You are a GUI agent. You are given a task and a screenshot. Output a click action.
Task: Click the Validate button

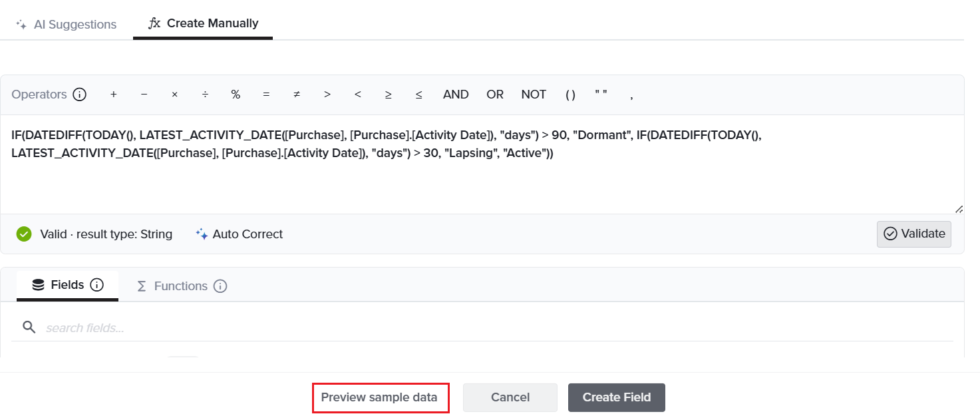[913, 234]
